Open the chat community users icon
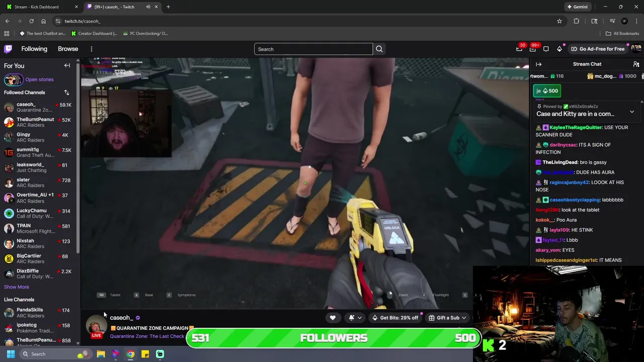 [636, 64]
